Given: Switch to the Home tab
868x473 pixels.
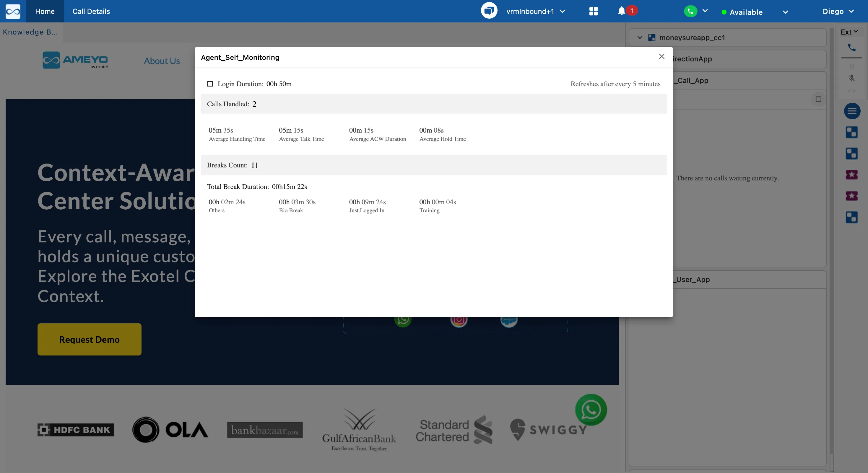Looking at the screenshot, I should point(45,12).
